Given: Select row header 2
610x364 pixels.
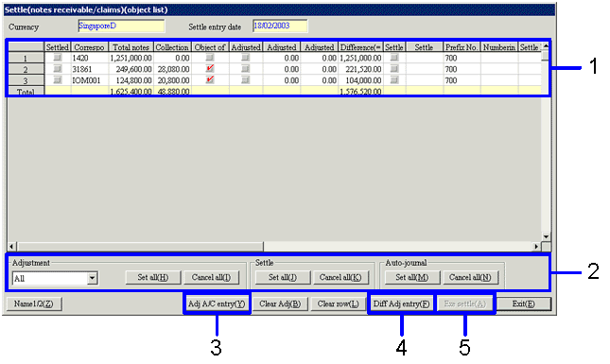Looking at the screenshot, I should 26,69.
